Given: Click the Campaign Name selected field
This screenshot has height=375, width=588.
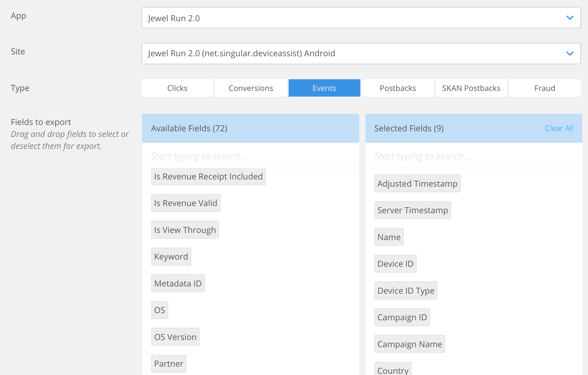Looking at the screenshot, I should 409,344.
